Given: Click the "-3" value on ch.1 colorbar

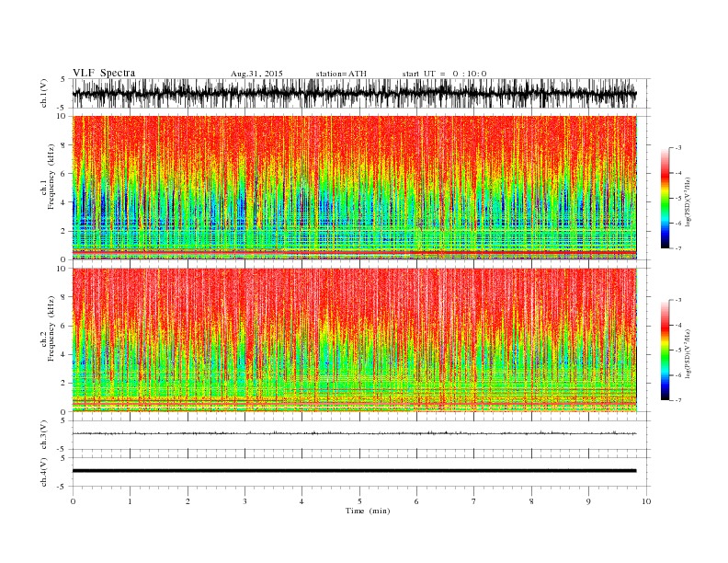Looking at the screenshot, I should [678, 148].
